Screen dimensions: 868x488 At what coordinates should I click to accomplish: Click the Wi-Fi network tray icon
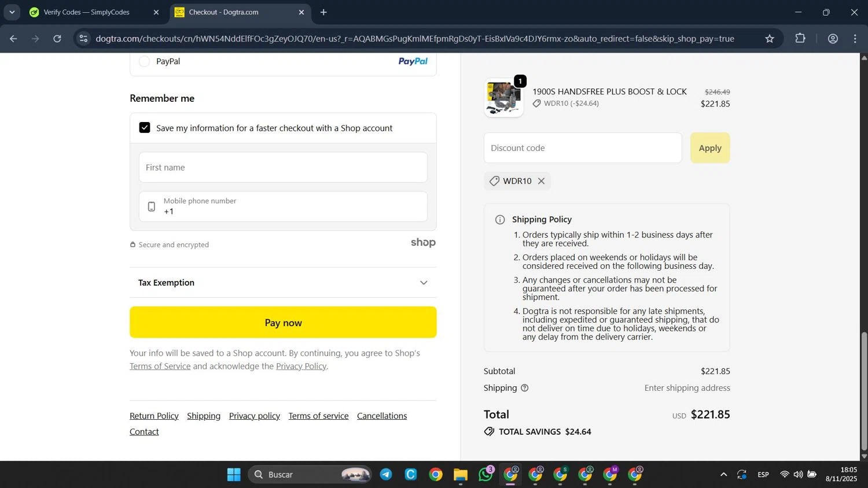pos(785,475)
